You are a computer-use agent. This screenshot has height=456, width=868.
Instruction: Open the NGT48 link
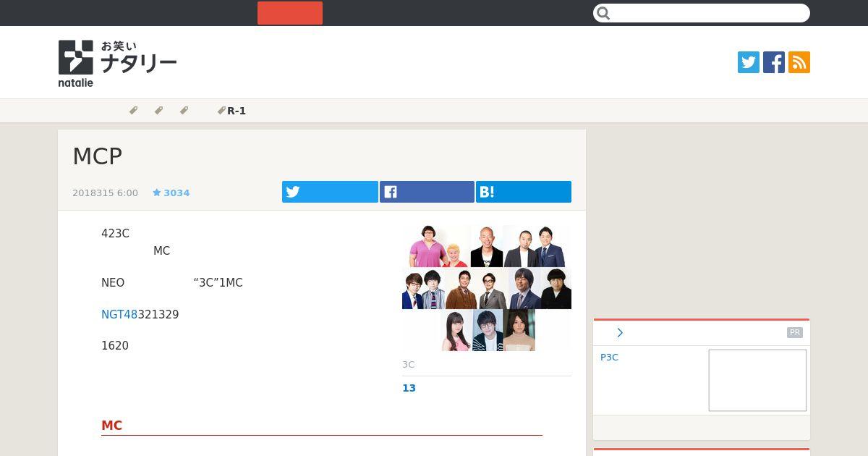coord(119,315)
